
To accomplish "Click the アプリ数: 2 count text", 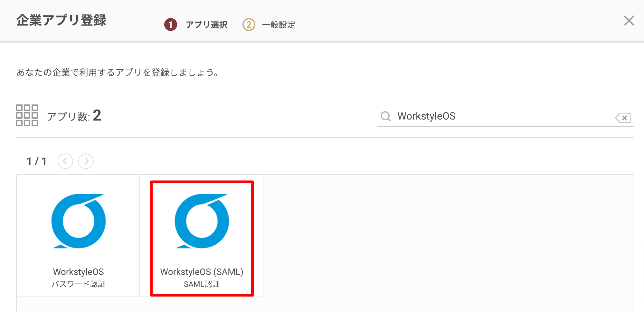I will point(74,116).
